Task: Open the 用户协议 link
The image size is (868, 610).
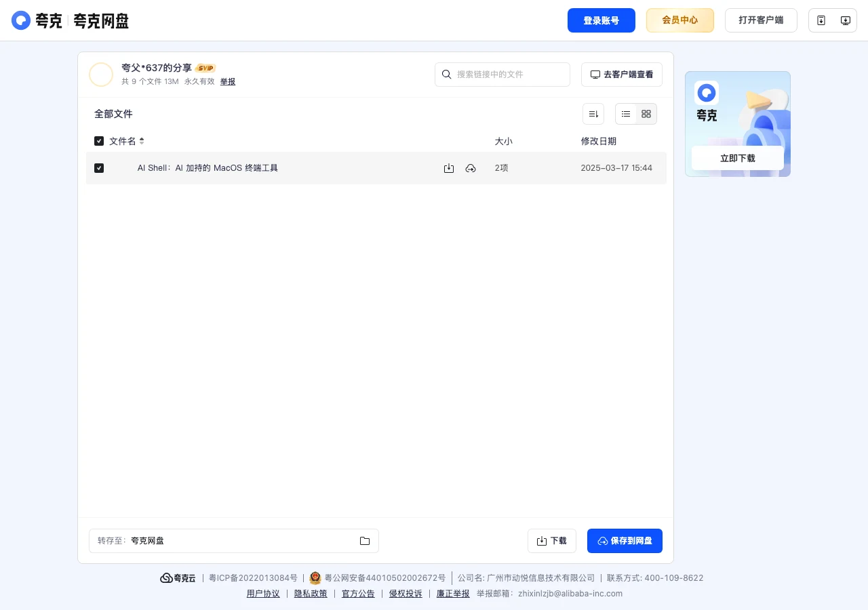Action: [263, 594]
